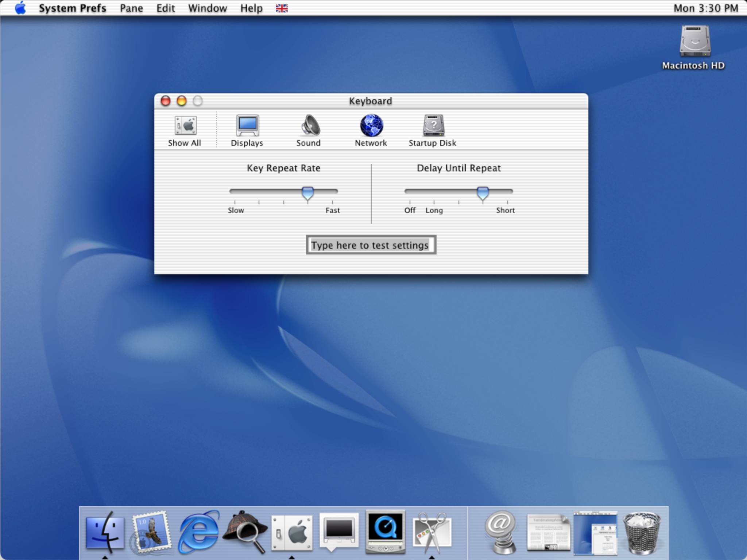Open the Window menu
Screen dimensions: 747x560
pyautogui.click(x=208, y=8)
